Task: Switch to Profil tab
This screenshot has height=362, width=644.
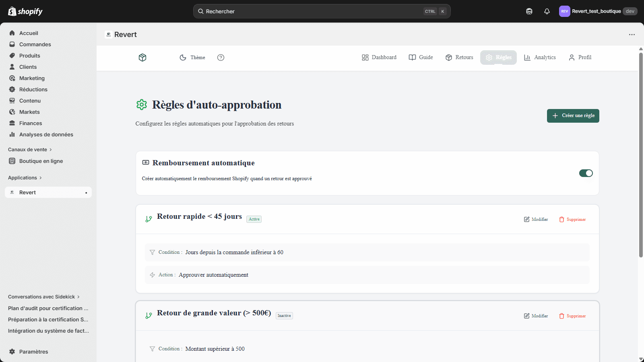Action: click(x=580, y=58)
